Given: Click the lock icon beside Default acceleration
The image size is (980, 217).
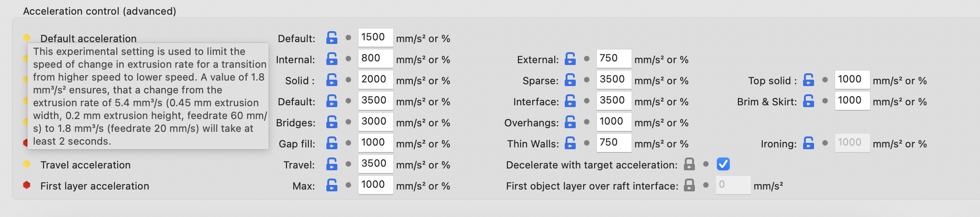Looking at the screenshot, I should tap(332, 38).
